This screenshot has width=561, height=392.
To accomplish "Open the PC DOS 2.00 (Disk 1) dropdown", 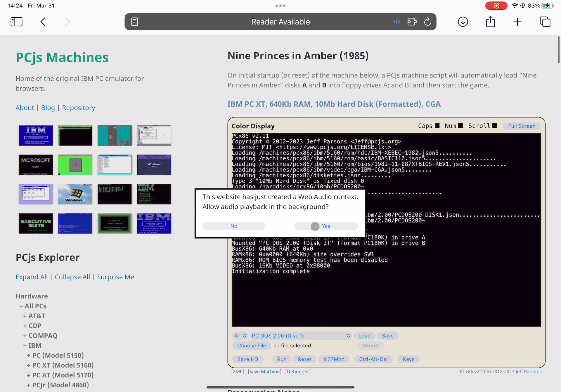I will click(x=301, y=336).
